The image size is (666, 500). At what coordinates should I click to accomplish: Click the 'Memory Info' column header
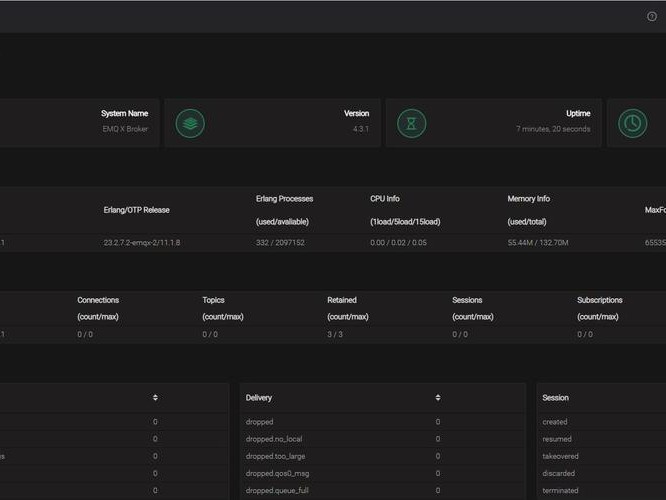(x=528, y=199)
